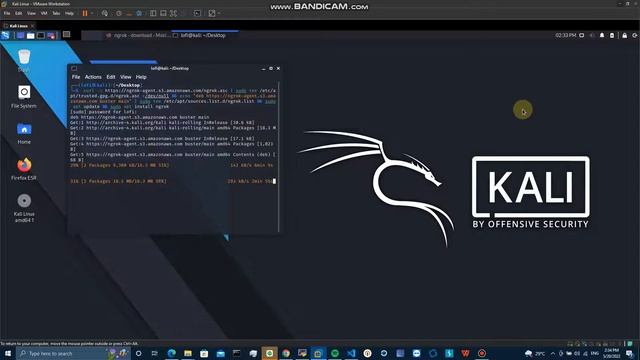640x360 pixels.
Task: Expand the power options dropdown arrow beside pause
Action: click(92, 13)
